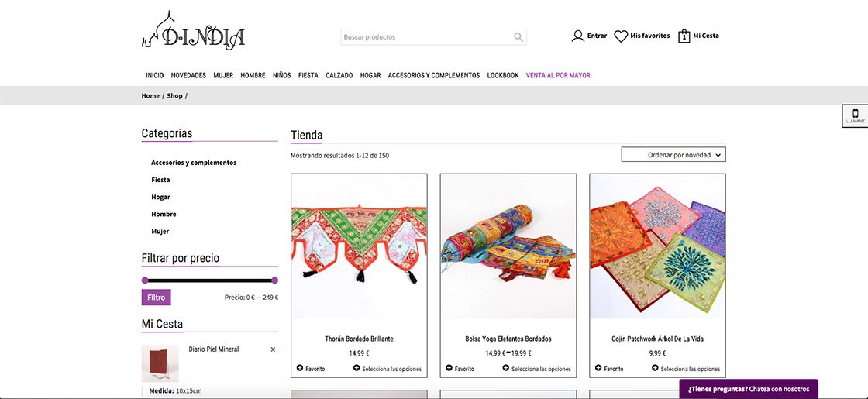Image resolution: width=868 pixels, height=399 pixels.
Task: Click plus icon beside Favorito under Thorán Bordado
Action: [x=300, y=368]
